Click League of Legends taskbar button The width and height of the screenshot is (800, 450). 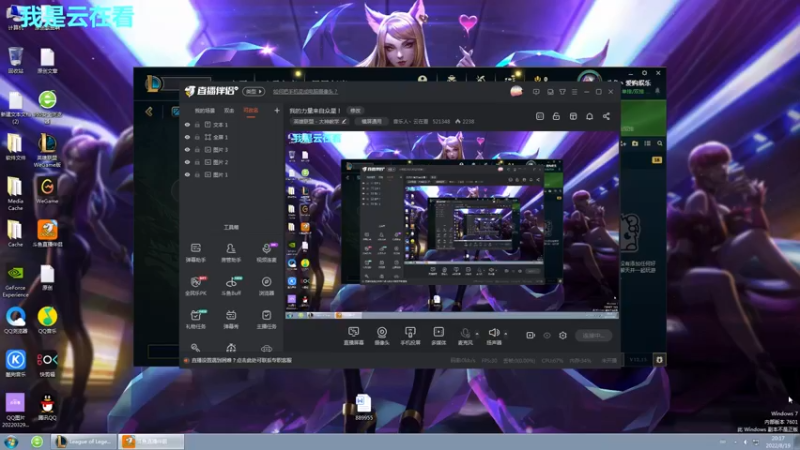[x=84, y=441]
